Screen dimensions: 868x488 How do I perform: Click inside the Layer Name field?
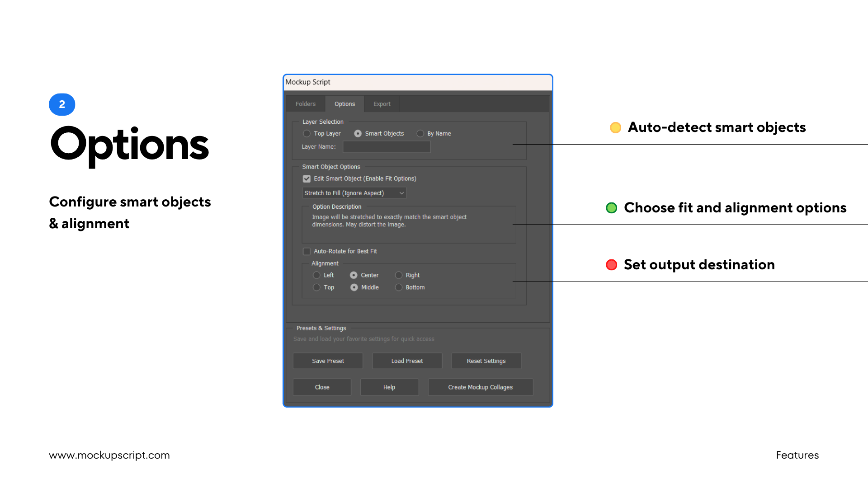pos(387,146)
